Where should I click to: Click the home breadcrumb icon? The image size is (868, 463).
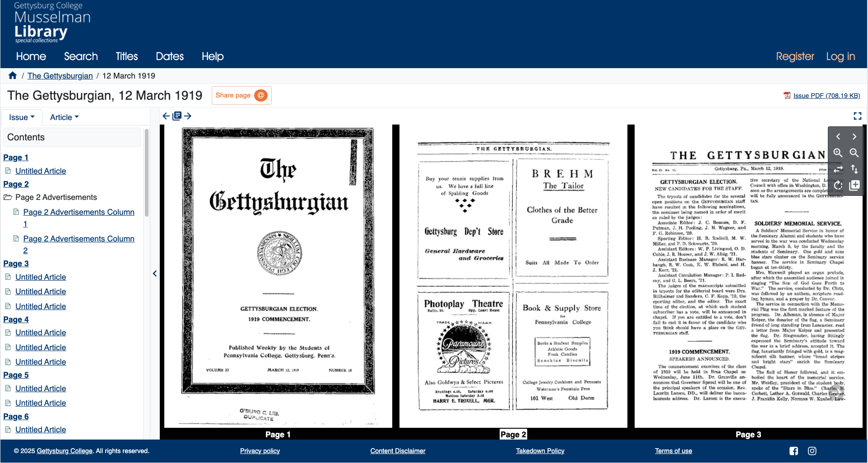(12, 75)
